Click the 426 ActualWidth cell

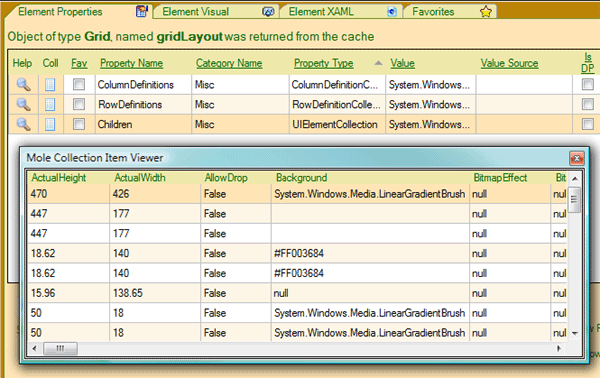click(x=155, y=194)
